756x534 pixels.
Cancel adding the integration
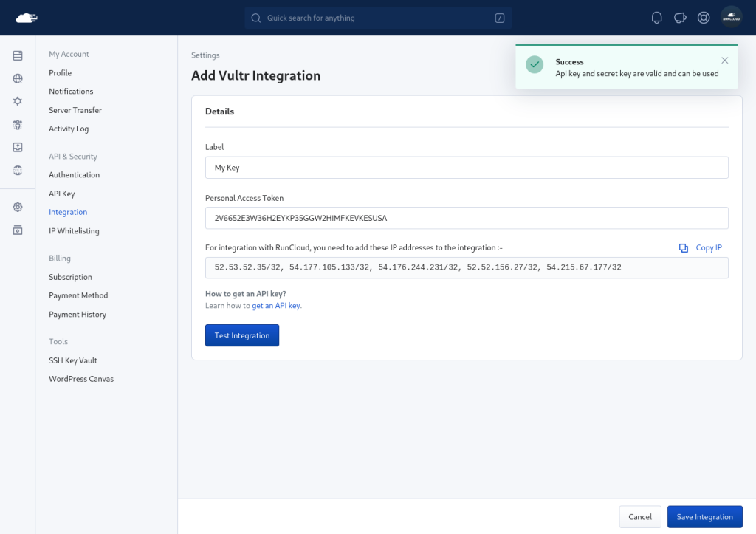click(x=640, y=516)
